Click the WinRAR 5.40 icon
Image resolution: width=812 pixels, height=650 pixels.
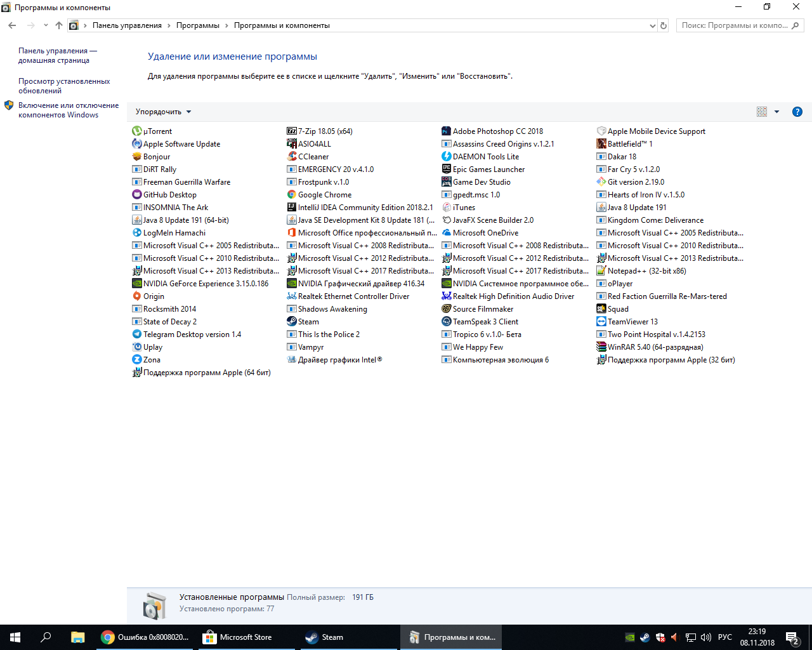[601, 347]
